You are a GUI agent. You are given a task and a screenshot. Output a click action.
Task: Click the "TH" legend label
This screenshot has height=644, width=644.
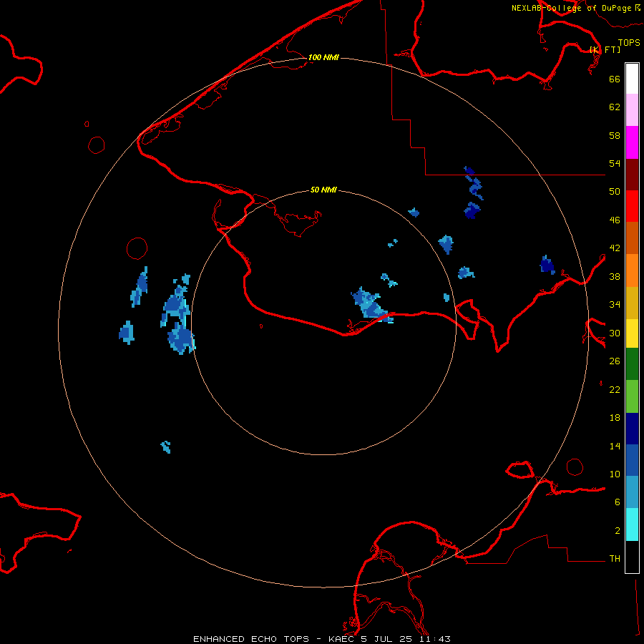click(615, 559)
